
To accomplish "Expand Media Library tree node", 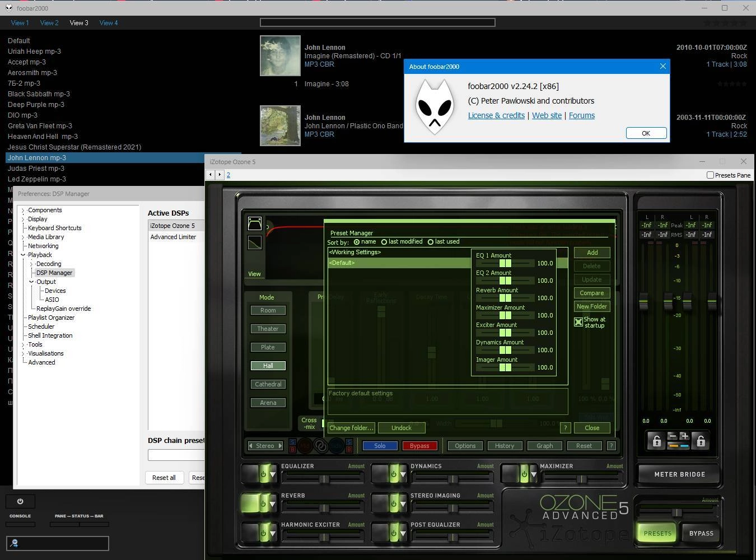I will pyautogui.click(x=23, y=237).
